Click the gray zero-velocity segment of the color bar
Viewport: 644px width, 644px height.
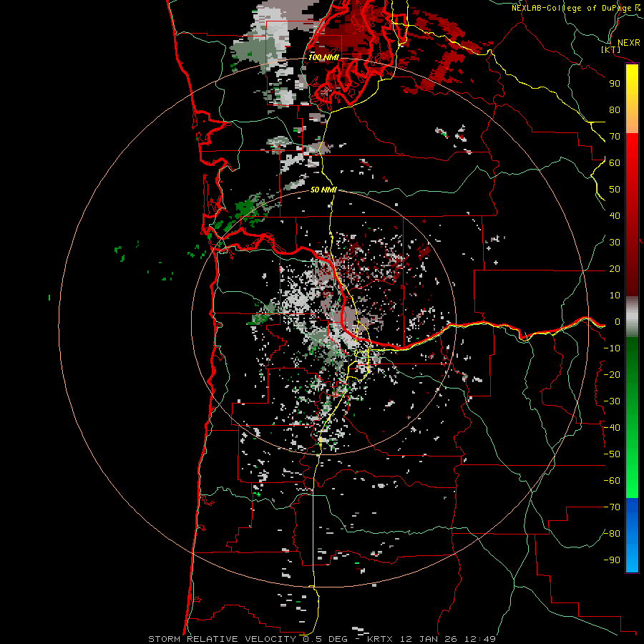point(632,317)
